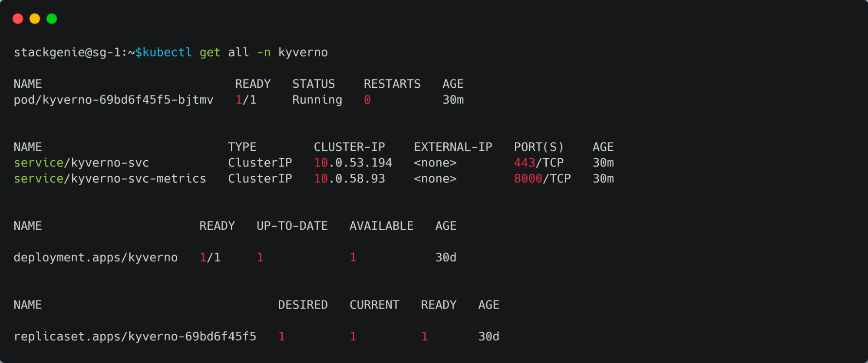Click the pod restarts value '0'
Screen dimensions: 868x363
click(x=367, y=100)
